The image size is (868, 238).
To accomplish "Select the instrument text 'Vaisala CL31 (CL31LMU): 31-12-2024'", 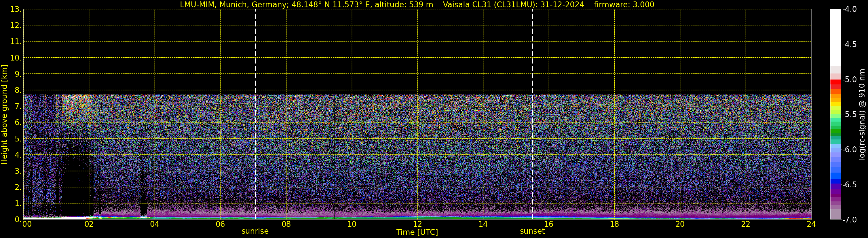I will pos(513,5).
